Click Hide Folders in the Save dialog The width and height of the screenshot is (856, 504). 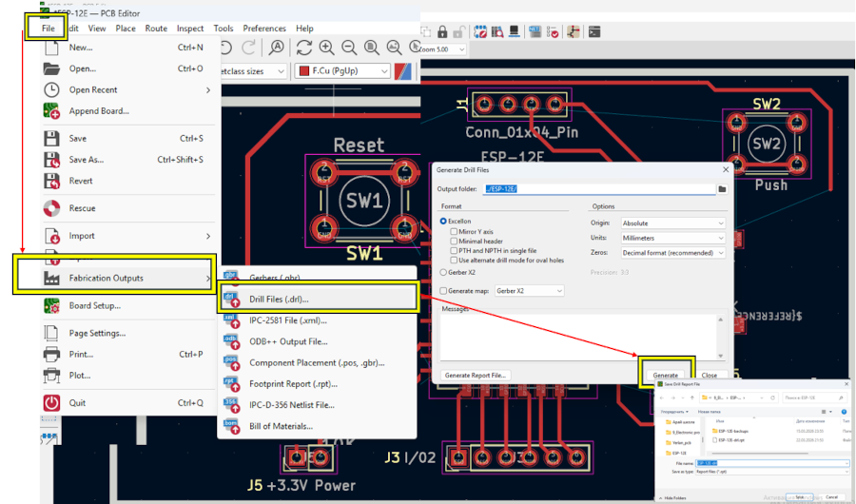click(672, 498)
